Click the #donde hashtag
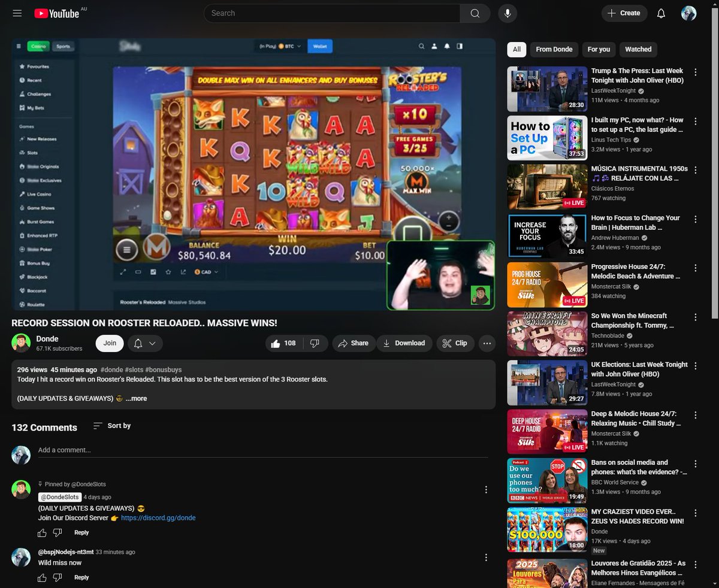 [111, 370]
